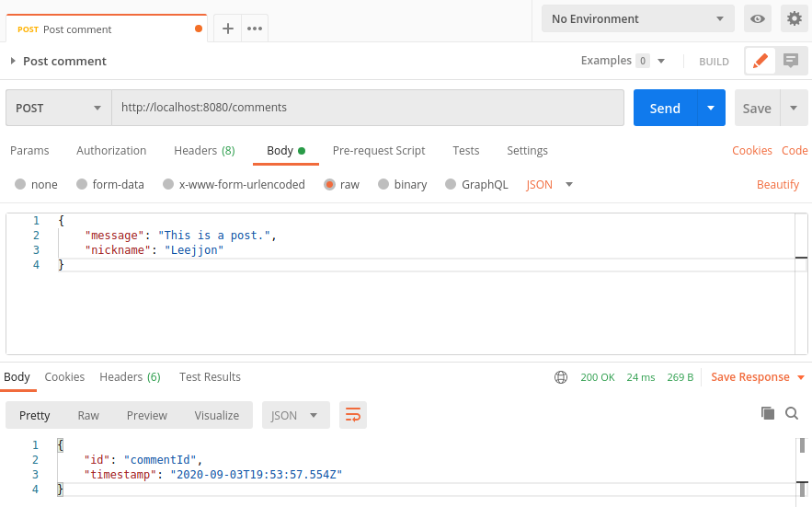The height and width of the screenshot is (507, 812).
Task: Toggle the response word wrap icon
Action: pyautogui.click(x=353, y=415)
